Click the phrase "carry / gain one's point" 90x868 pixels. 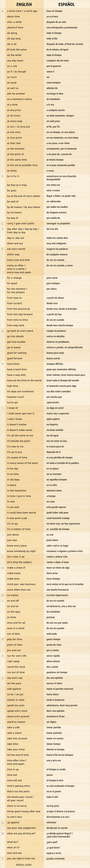[20, 223]
